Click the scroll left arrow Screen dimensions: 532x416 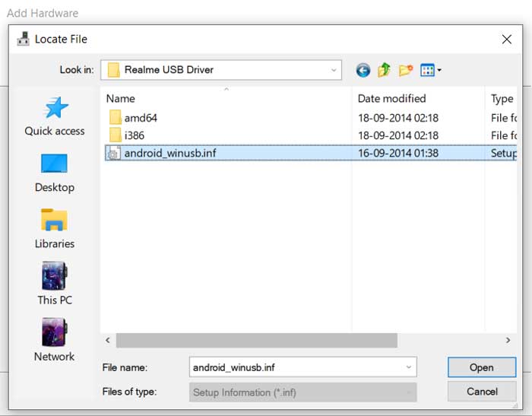pyautogui.click(x=108, y=340)
